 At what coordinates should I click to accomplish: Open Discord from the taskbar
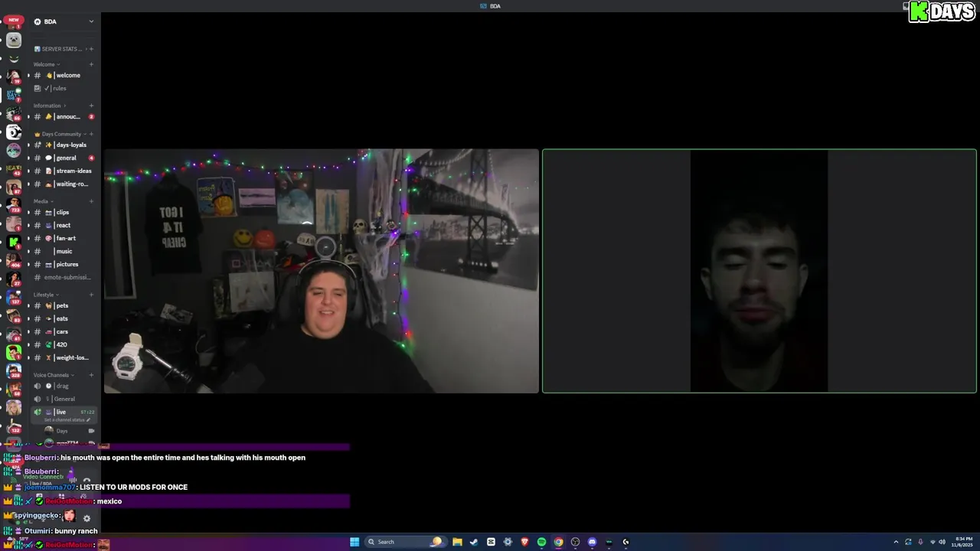pyautogui.click(x=592, y=542)
